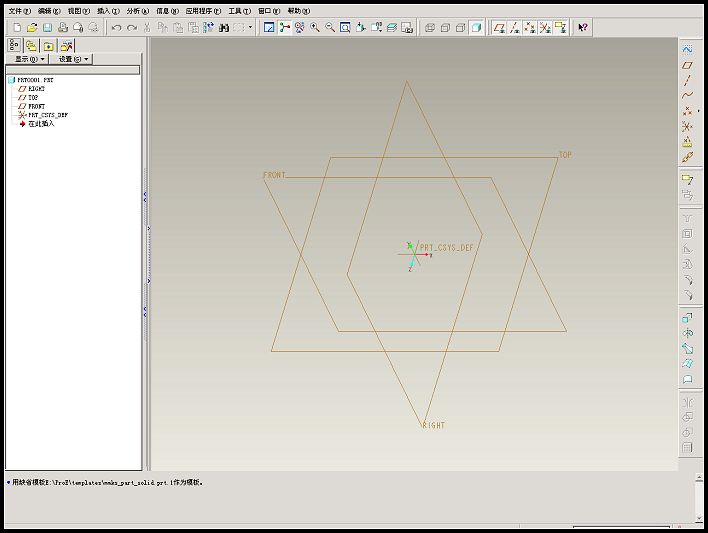Screen dimensions: 708x533
Task: Select the Connections navigator tab
Action: pos(66,46)
